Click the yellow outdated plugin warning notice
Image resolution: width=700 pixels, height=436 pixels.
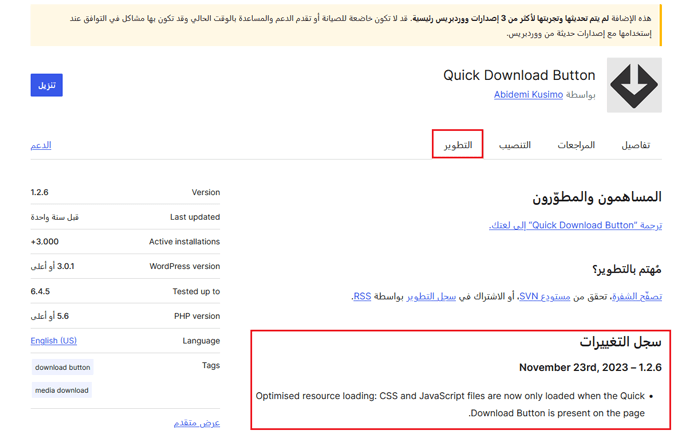tap(346, 25)
